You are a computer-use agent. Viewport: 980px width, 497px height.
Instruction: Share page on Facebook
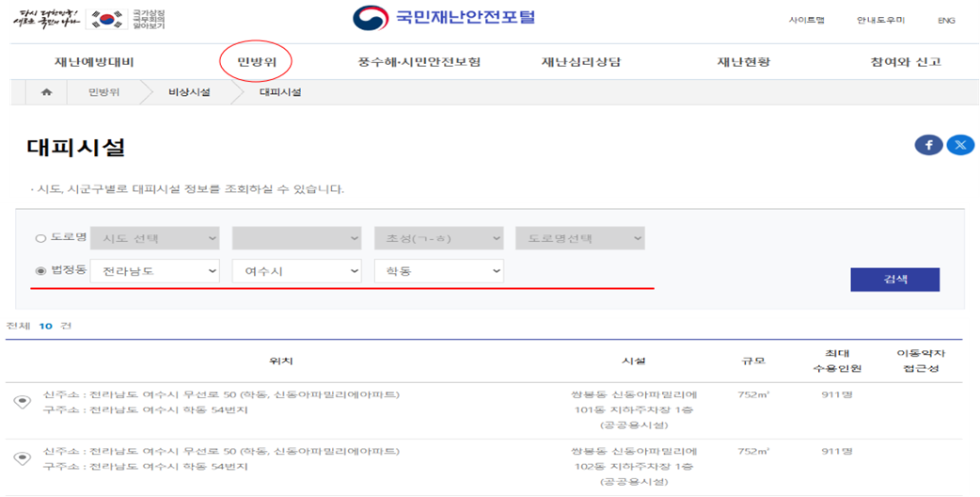click(929, 145)
